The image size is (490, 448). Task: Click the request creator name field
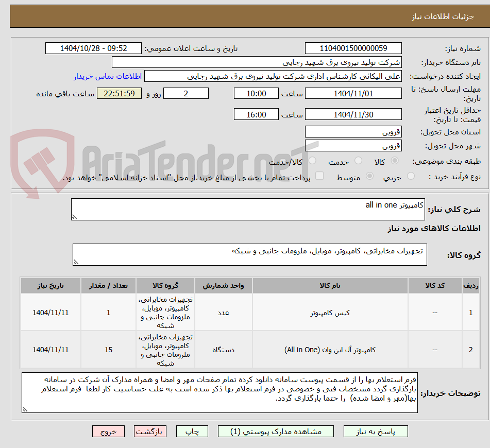point(273,76)
